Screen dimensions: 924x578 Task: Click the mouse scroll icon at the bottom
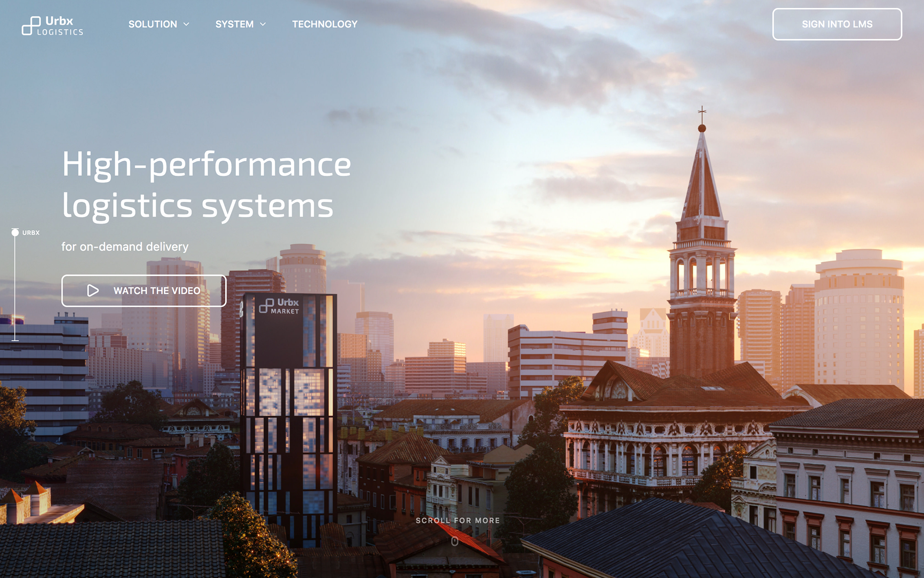click(x=454, y=541)
